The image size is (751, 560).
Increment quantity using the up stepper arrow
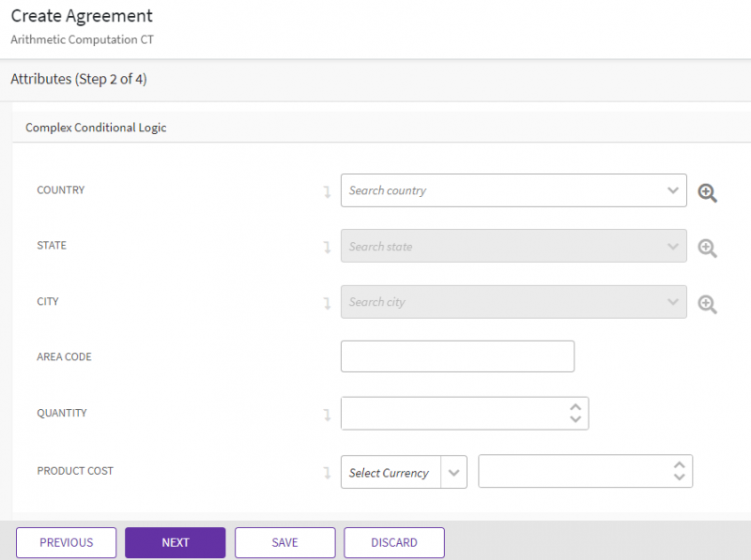pos(575,407)
